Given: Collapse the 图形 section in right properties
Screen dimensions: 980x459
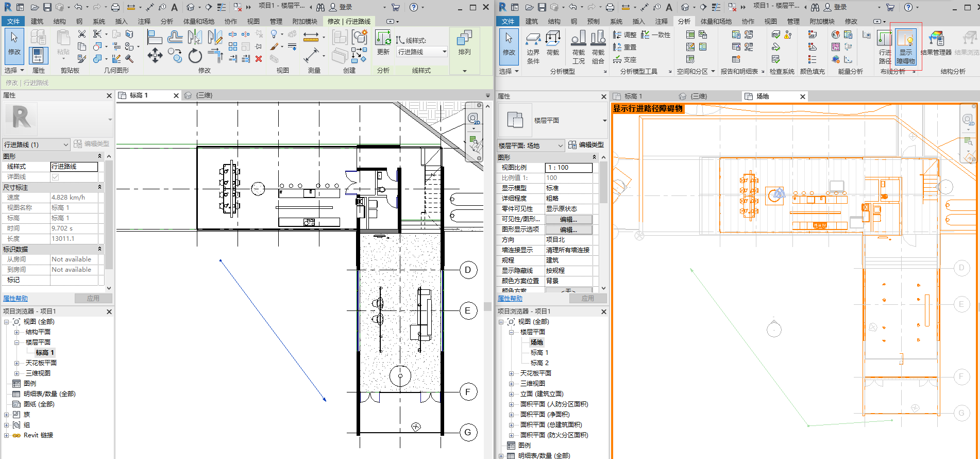Looking at the screenshot, I should [594, 157].
